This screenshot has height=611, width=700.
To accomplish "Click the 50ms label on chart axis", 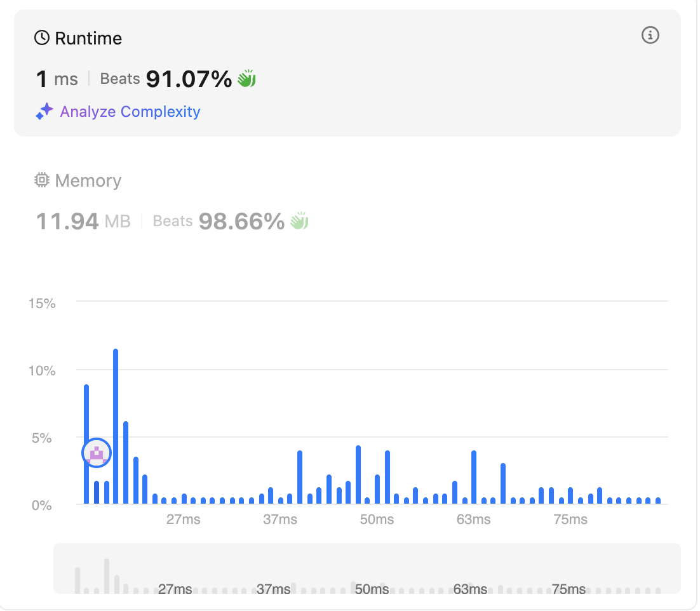I will (377, 520).
